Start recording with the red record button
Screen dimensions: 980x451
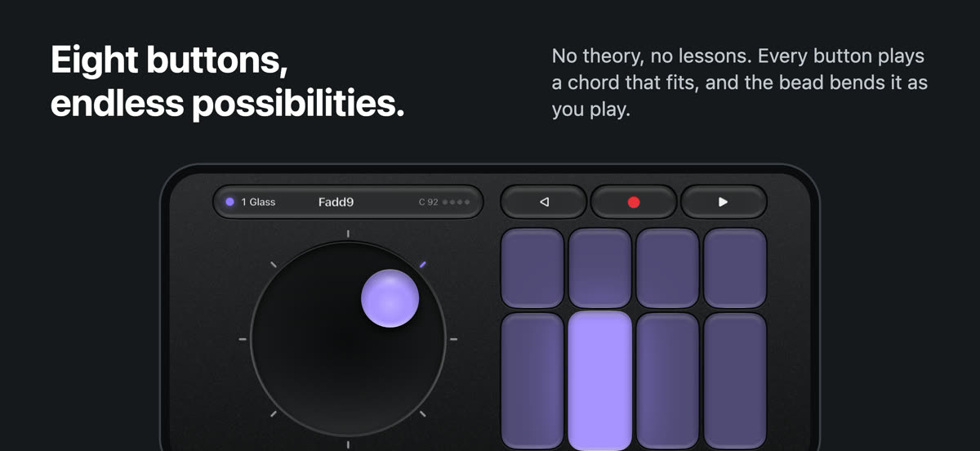click(x=634, y=202)
